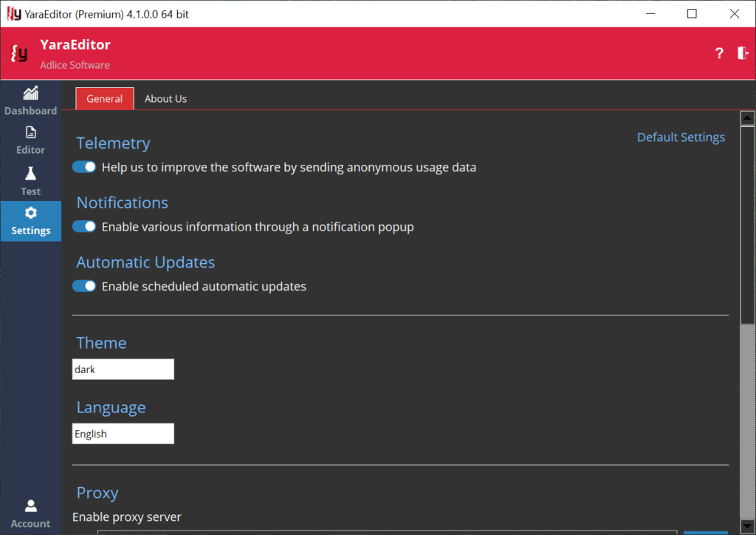Click the YaraEditor icon in the title bar
Viewport: 756px width, 535px height.
pyautogui.click(x=12, y=13)
